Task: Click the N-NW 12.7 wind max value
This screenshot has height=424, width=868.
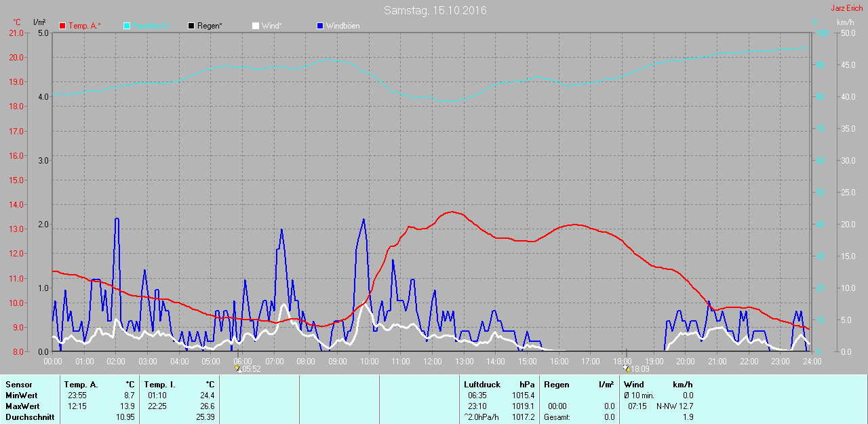Action: point(674,406)
